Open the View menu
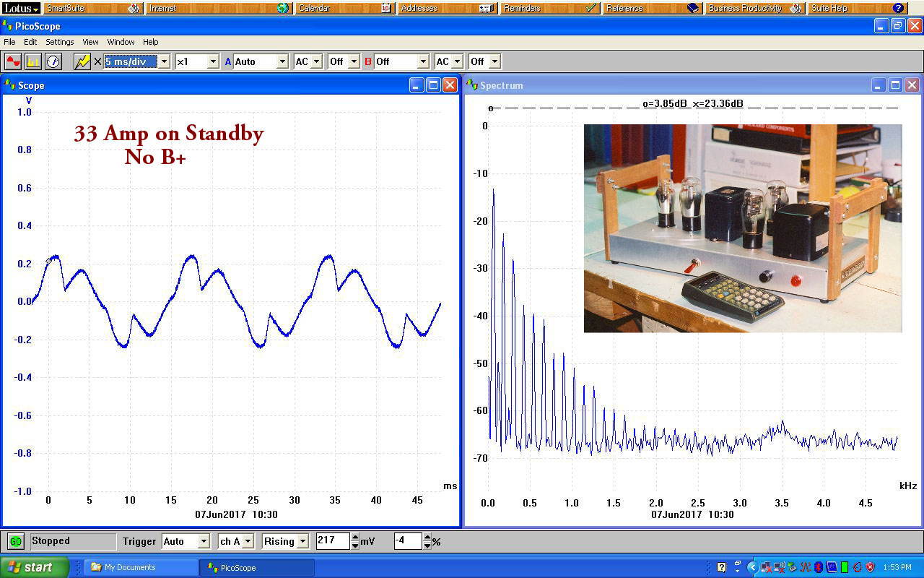 (90, 42)
